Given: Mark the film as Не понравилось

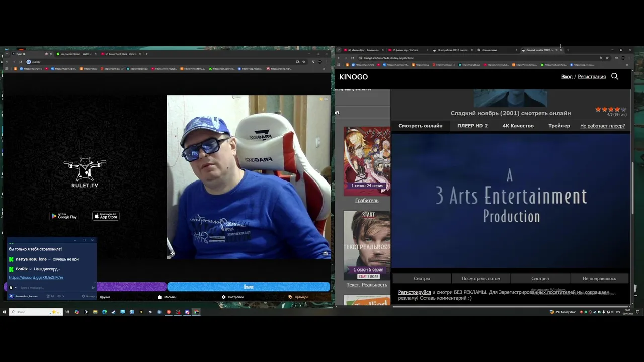Looking at the screenshot, I should [x=599, y=278].
